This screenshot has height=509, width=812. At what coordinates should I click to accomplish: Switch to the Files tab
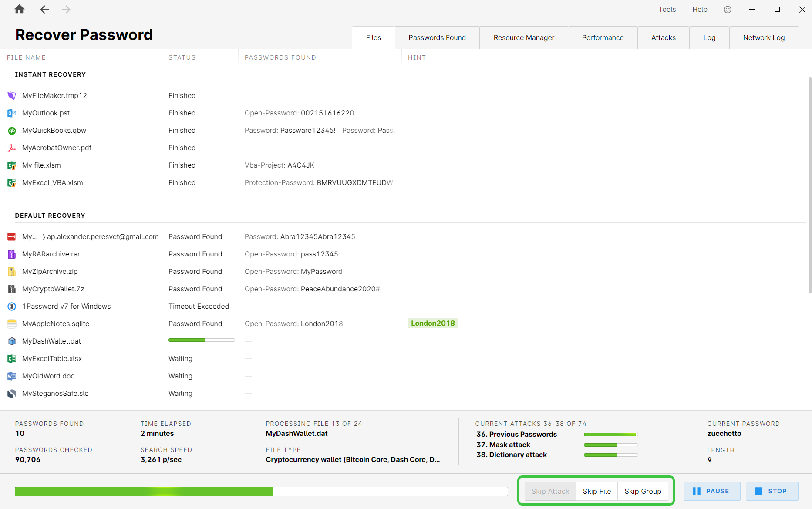click(x=373, y=37)
